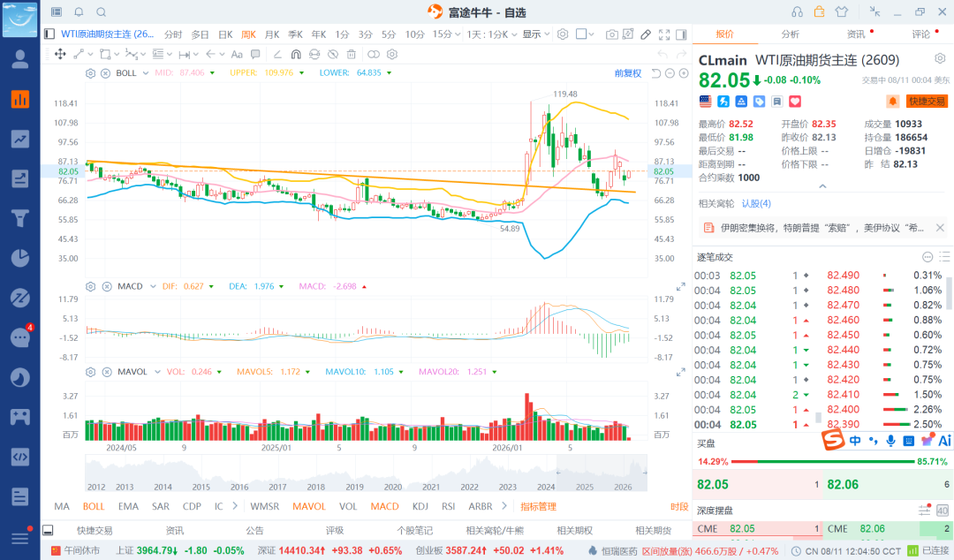Open MID line color dropdown in BOLL

[212, 73]
